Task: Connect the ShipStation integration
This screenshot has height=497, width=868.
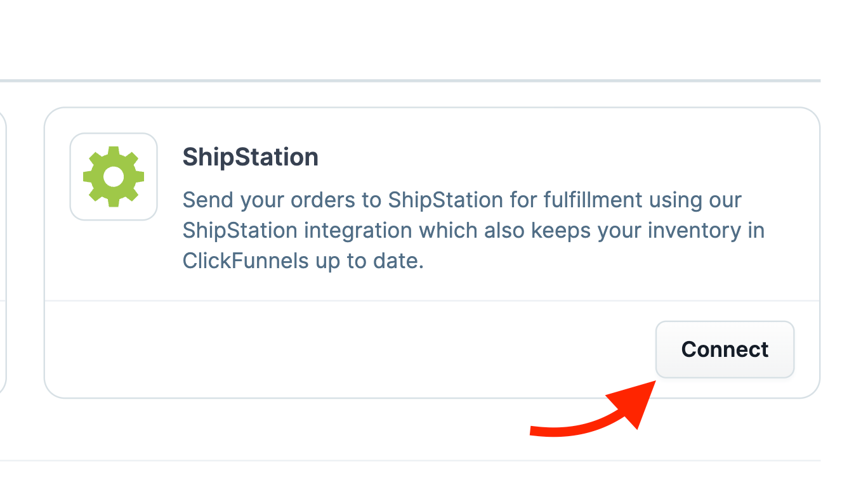Action: pyautogui.click(x=725, y=349)
